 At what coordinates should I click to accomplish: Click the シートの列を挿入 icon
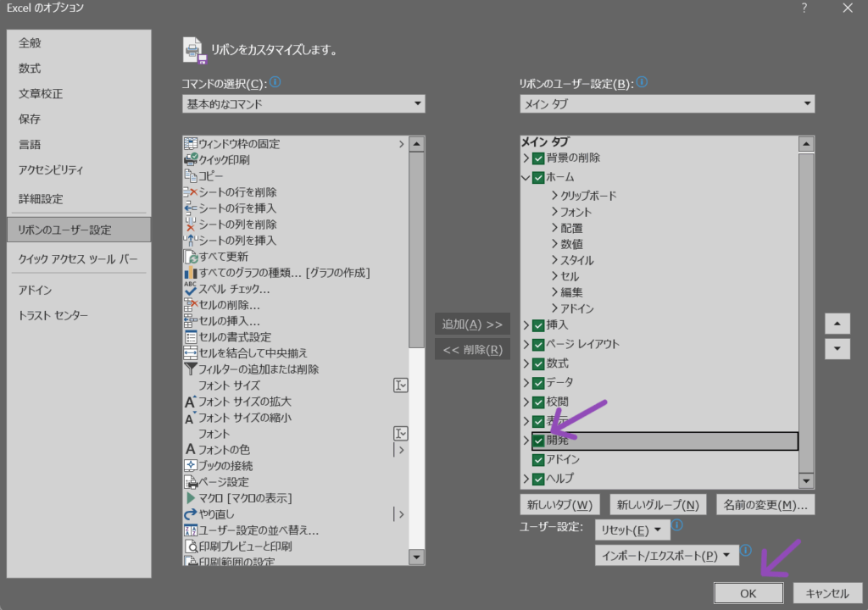pyautogui.click(x=190, y=241)
